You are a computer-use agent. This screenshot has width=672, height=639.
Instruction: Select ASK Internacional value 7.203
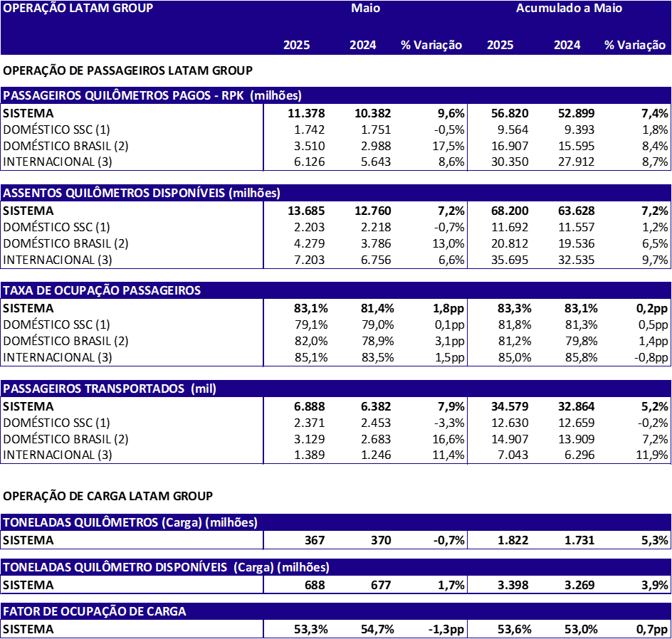click(x=310, y=260)
